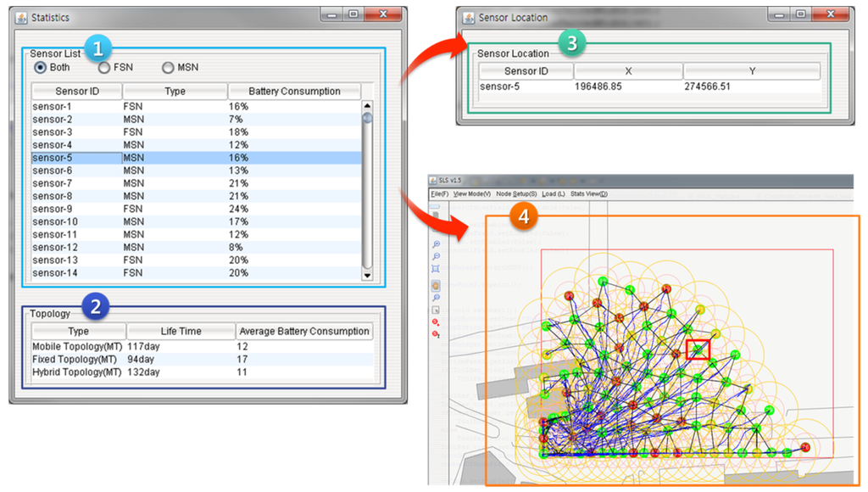This screenshot has height=492, width=868.
Task: Click the fit-to-window square icon
Action: (x=437, y=269)
